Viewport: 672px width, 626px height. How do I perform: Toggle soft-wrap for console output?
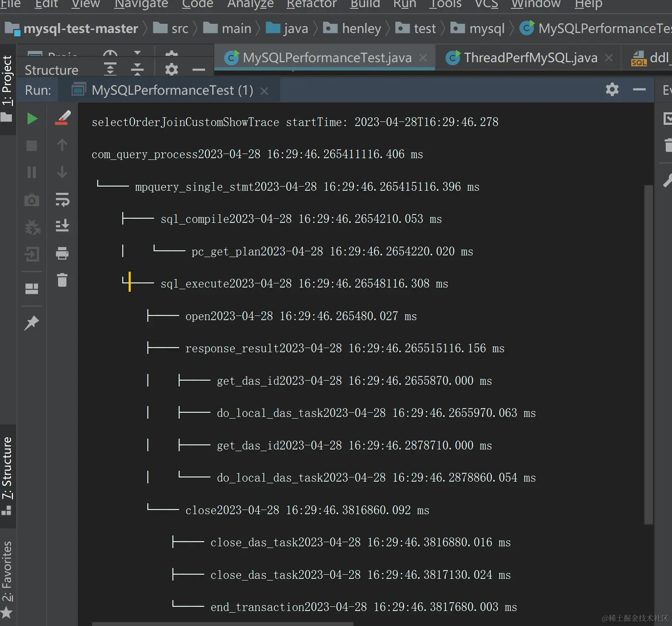(x=62, y=199)
